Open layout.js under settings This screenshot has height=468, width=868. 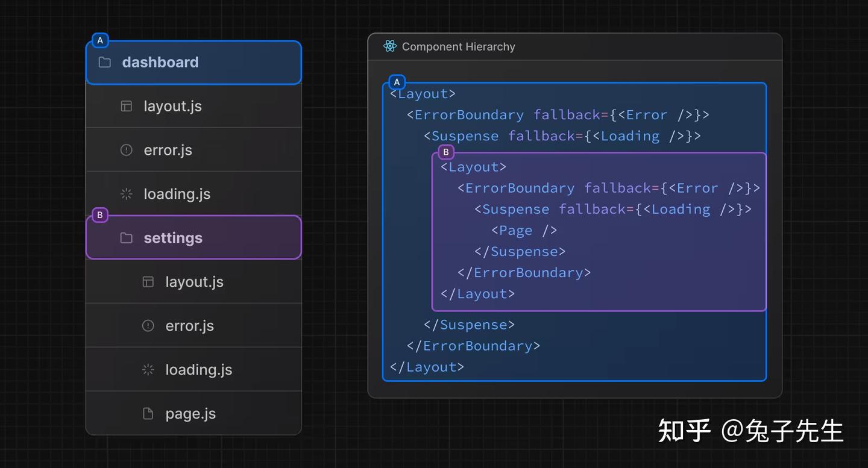(193, 282)
